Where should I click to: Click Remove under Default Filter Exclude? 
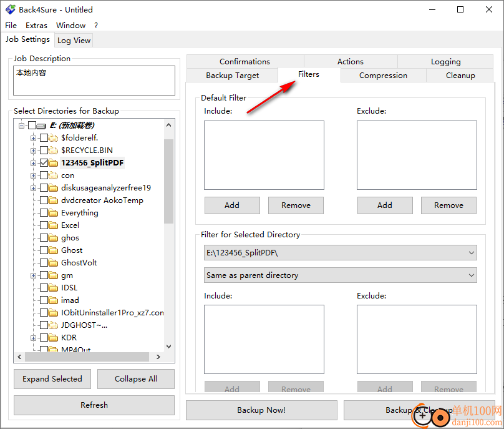448,205
